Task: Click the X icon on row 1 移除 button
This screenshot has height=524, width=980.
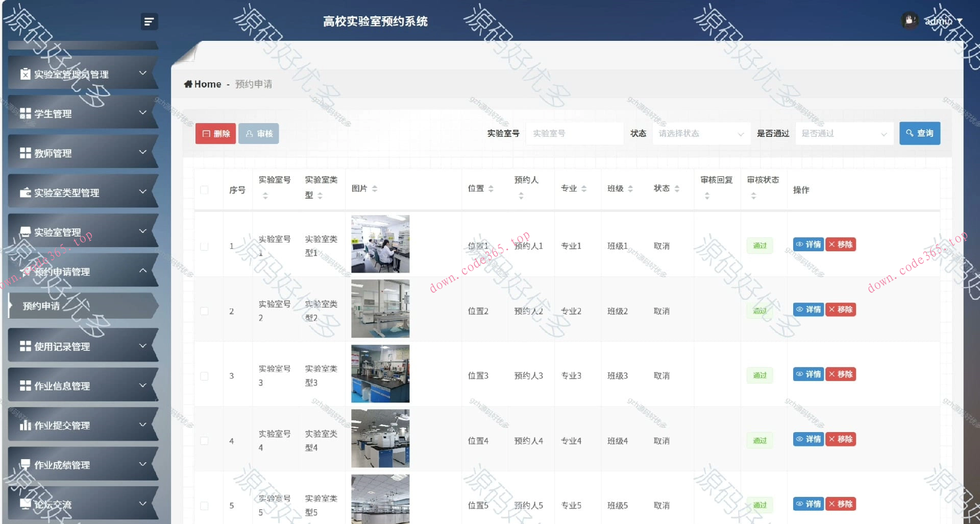Action: point(831,245)
